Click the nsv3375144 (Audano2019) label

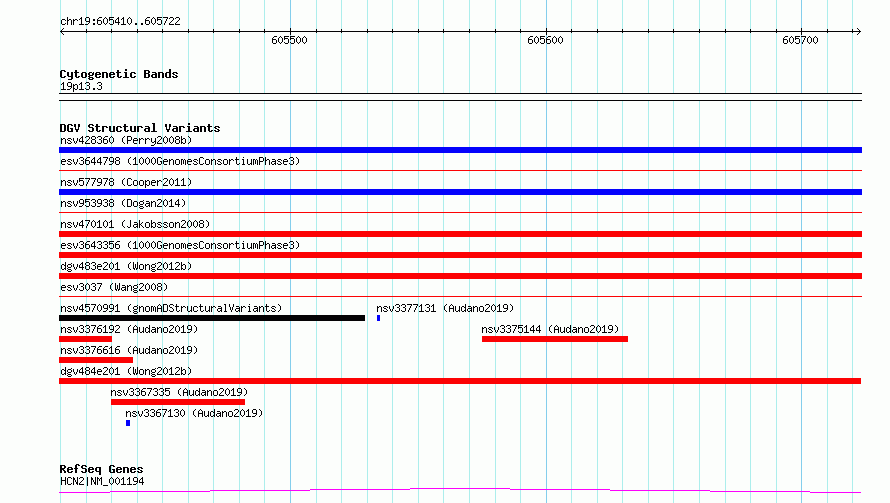point(550,329)
